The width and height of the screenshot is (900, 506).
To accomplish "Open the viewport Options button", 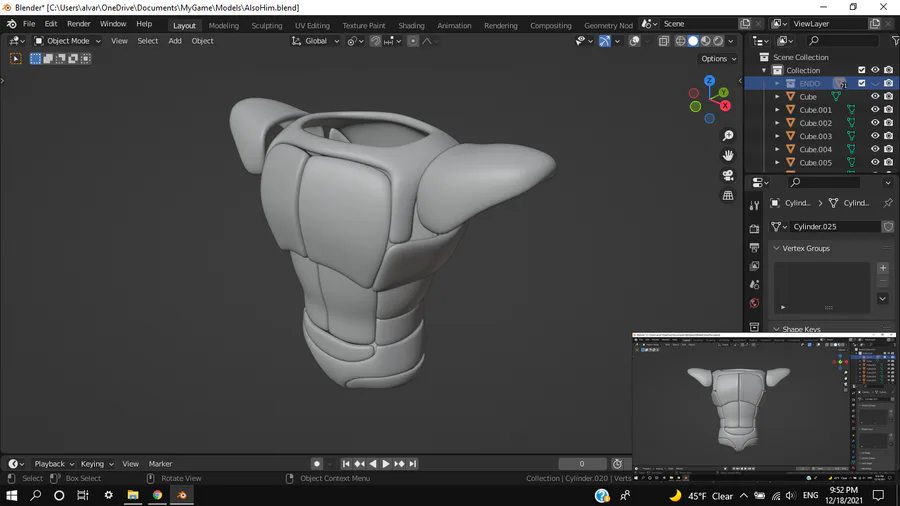I will (718, 59).
